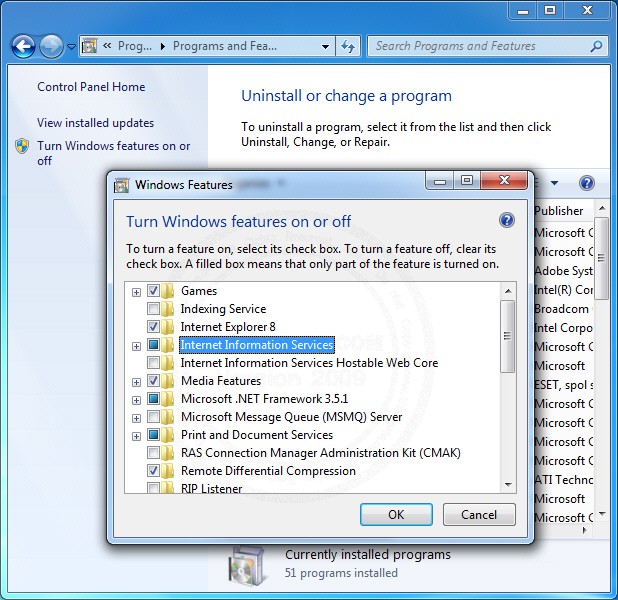
Task: Select Microsoft Message Queue (MSMQ) Server item
Action: click(291, 417)
